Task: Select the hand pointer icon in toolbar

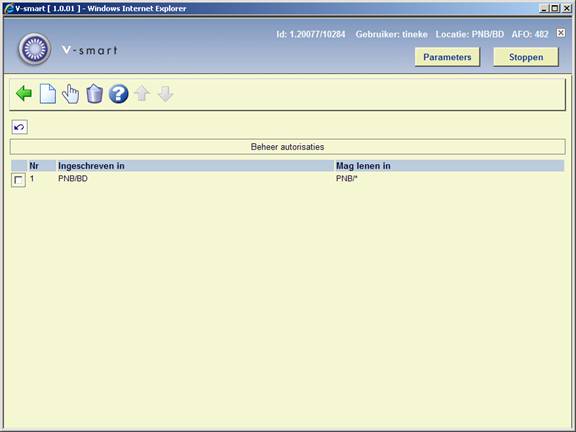Action: 71,94
